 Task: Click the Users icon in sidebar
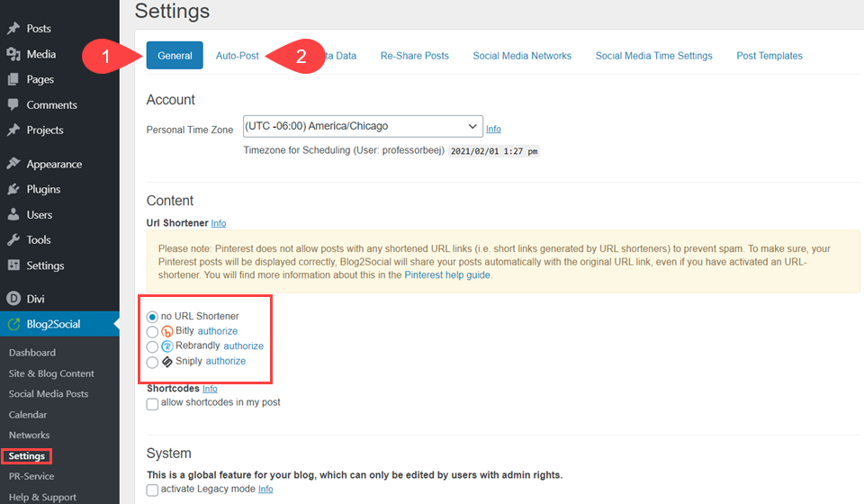(x=13, y=214)
